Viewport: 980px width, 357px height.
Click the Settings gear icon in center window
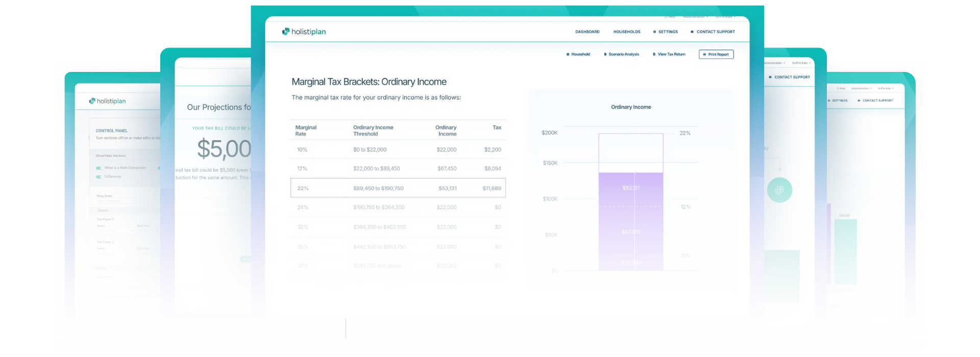pos(654,32)
